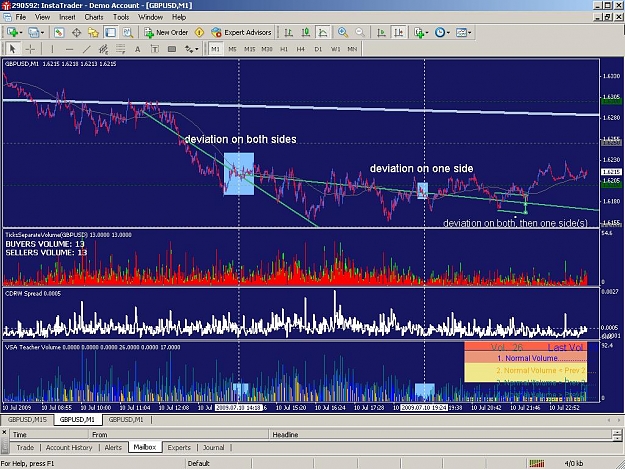625x469 pixels.
Task: Open the Market Watch window icon
Action: point(59,33)
